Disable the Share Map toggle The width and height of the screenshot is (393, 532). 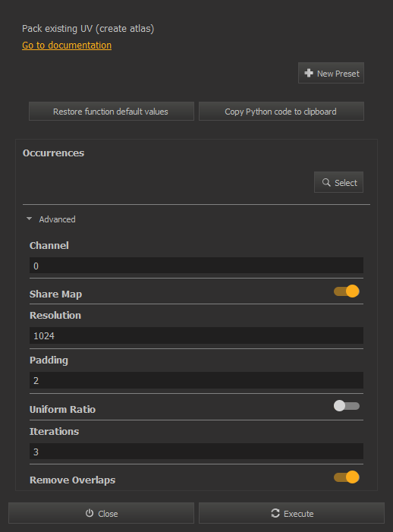coord(347,291)
